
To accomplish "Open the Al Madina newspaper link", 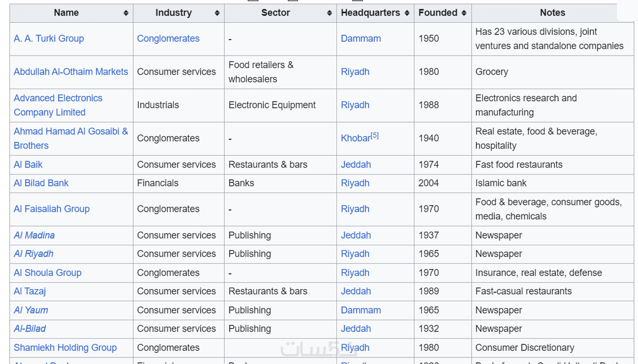I will 34,235.
